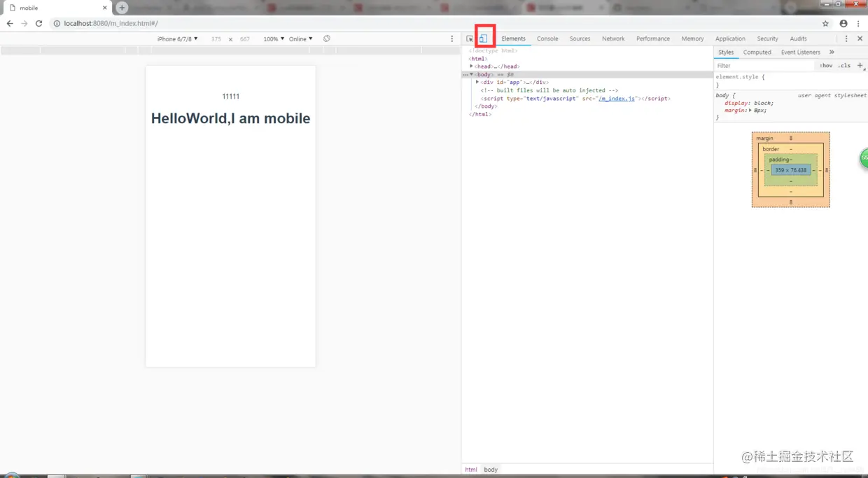Open the Network tab
868x478 pixels.
pos(613,38)
